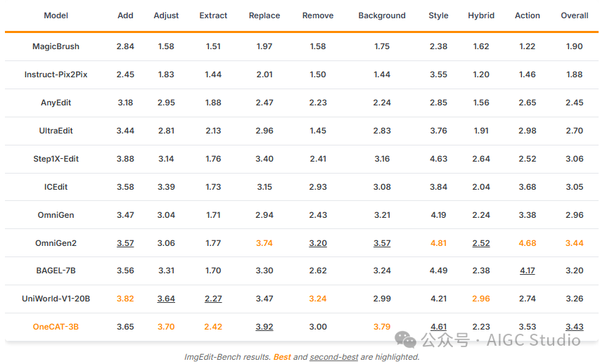Click AnyEdit Adjust score 2.95

(x=166, y=103)
